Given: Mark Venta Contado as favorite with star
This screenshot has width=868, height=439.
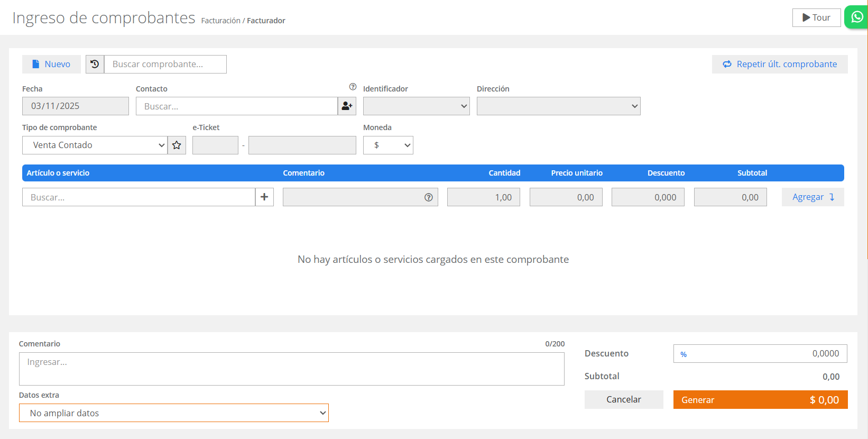Looking at the screenshot, I should point(177,145).
